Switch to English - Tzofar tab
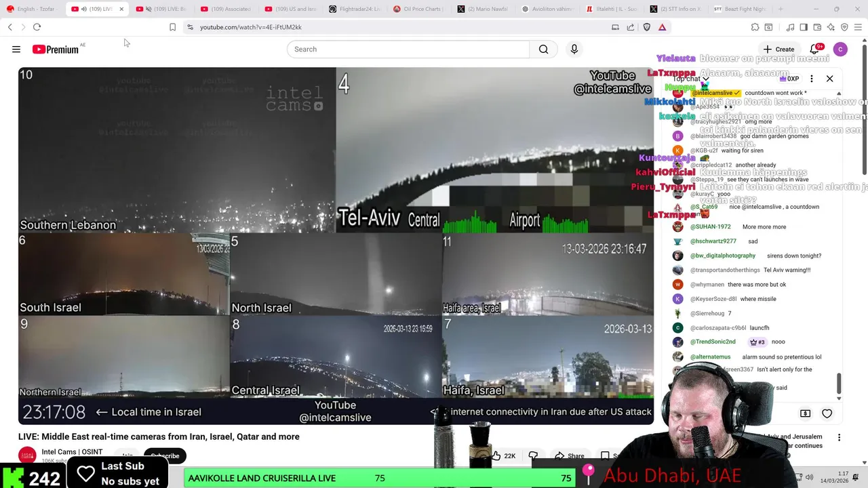The image size is (868, 488). click(x=33, y=9)
